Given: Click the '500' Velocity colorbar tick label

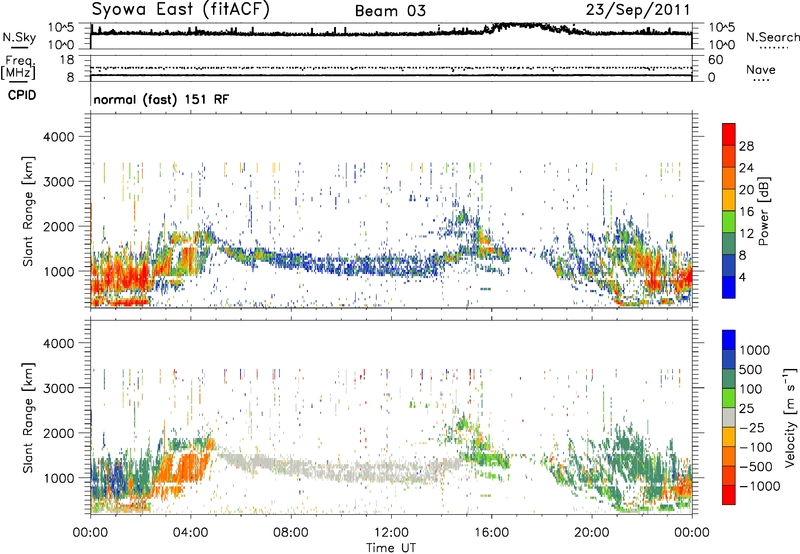Looking at the screenshot, I should point(750,369).
